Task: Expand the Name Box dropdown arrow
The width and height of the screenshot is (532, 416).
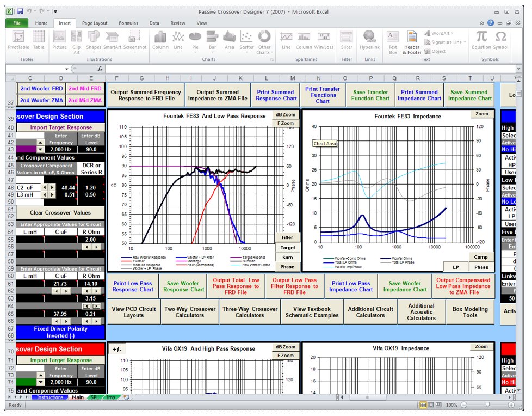Action: click(66, 69)
